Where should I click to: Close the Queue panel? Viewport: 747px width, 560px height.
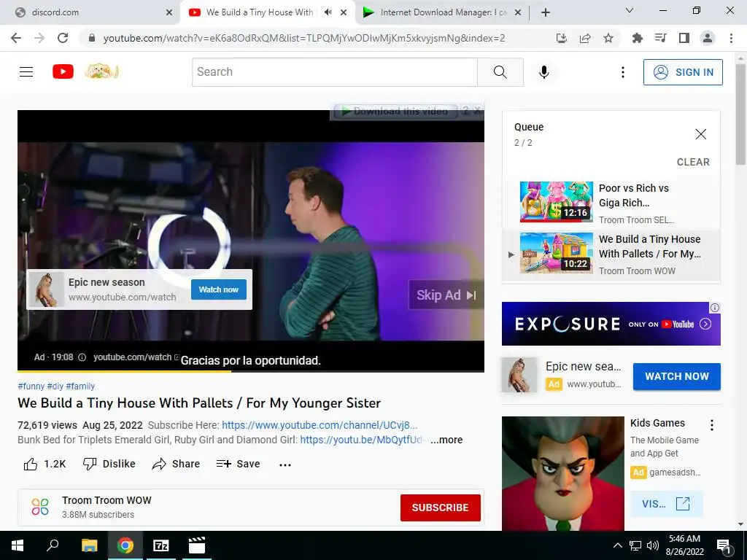click(x=701, y=134)
